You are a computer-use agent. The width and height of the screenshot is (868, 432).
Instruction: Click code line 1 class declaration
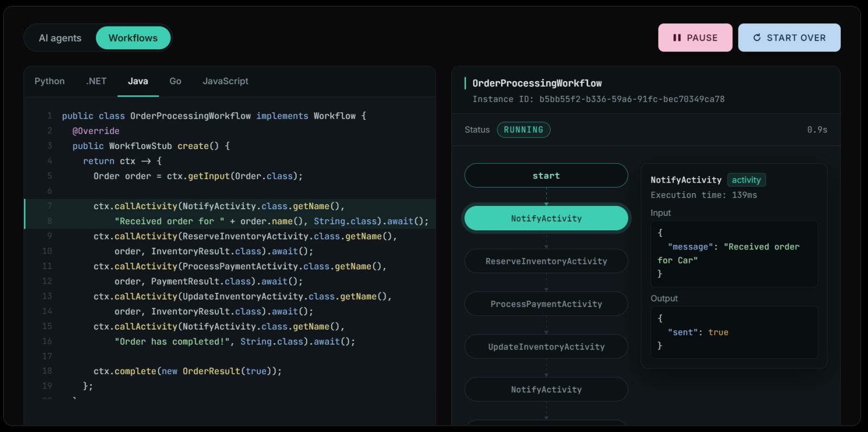(214, 116)
